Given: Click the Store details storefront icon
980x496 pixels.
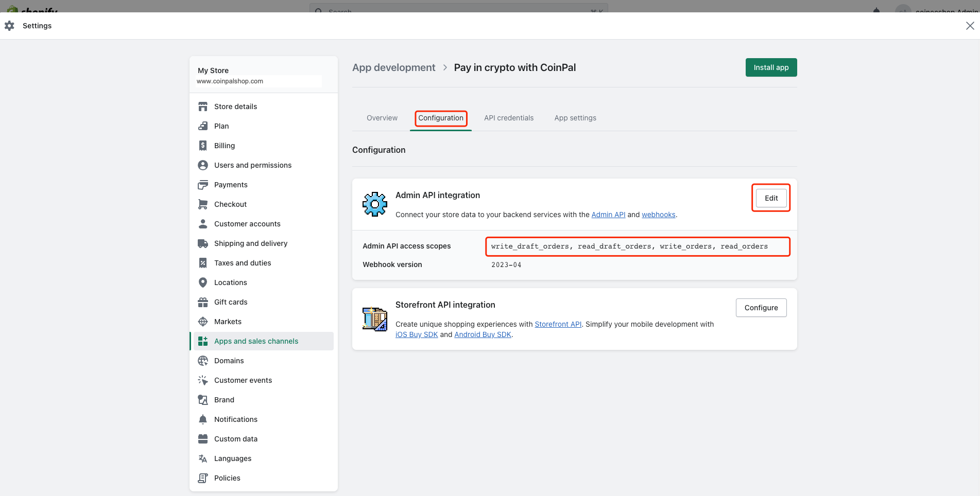Looking at the screenshot, I should tap(203, 107).
